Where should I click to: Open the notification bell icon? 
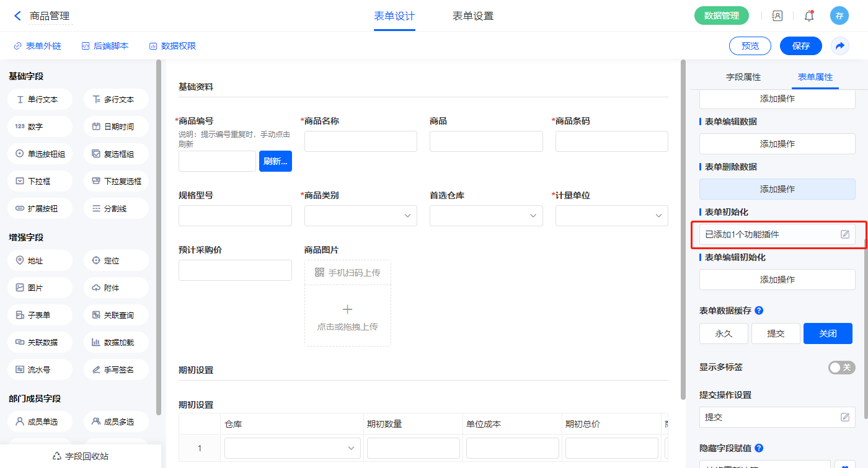point(808,16)
